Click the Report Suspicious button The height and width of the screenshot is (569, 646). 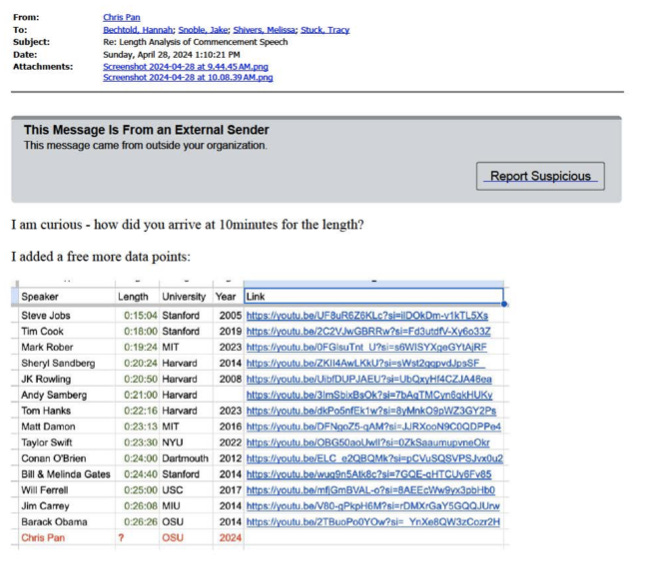click(x=540, y=176)
